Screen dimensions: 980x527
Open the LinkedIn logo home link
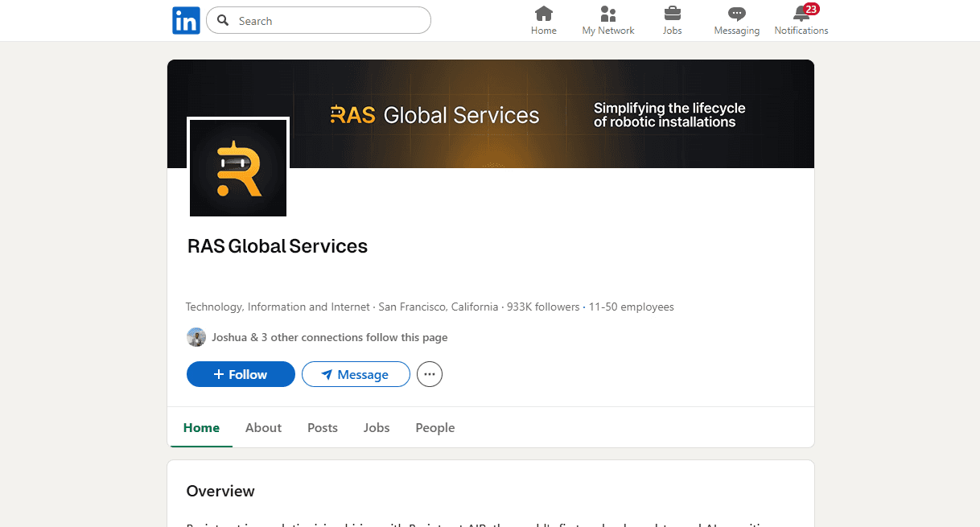point(186,20)
